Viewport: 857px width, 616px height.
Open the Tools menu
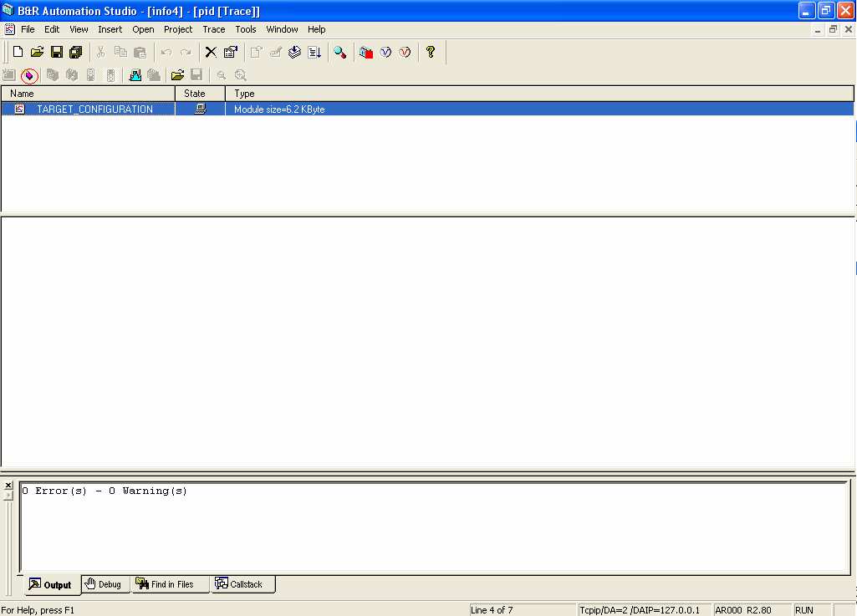[x=246, y=29]
